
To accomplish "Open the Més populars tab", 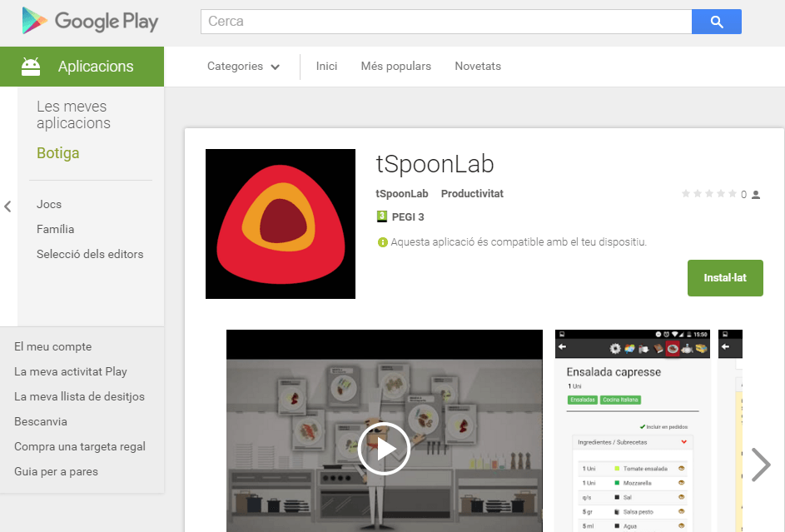I will point(395,66).
